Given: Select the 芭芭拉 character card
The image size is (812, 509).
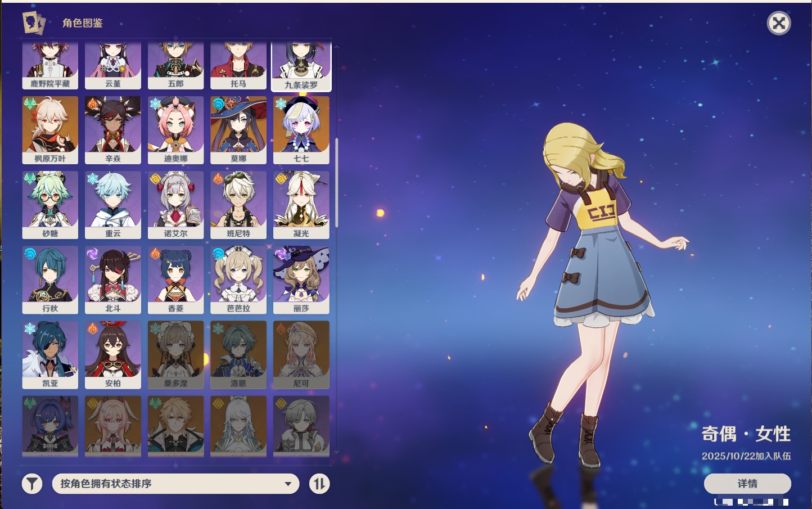Looking at the screenshot, I should [x=238, y=280].
